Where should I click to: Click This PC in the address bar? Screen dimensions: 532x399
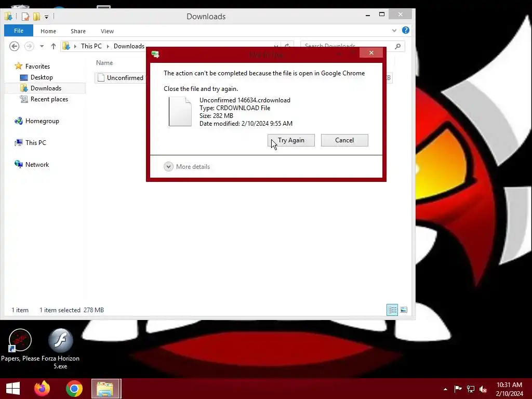pos(91,46)
